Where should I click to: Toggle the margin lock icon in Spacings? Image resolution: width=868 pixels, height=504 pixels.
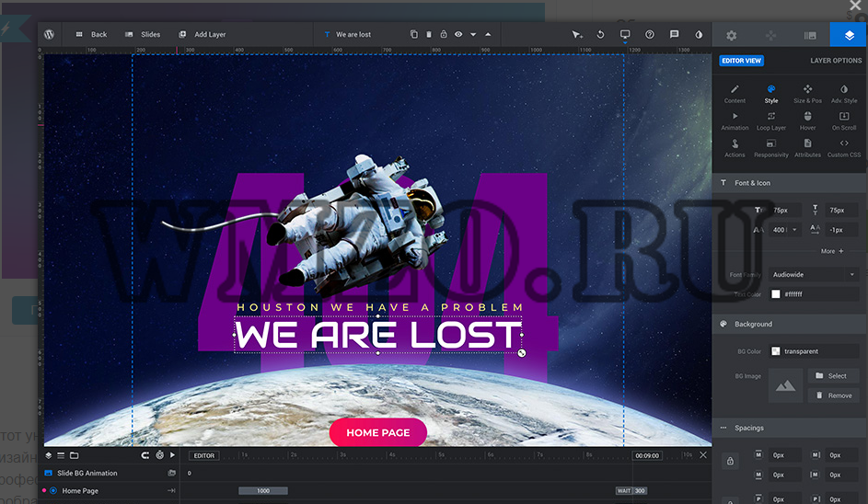pos(730,461)
